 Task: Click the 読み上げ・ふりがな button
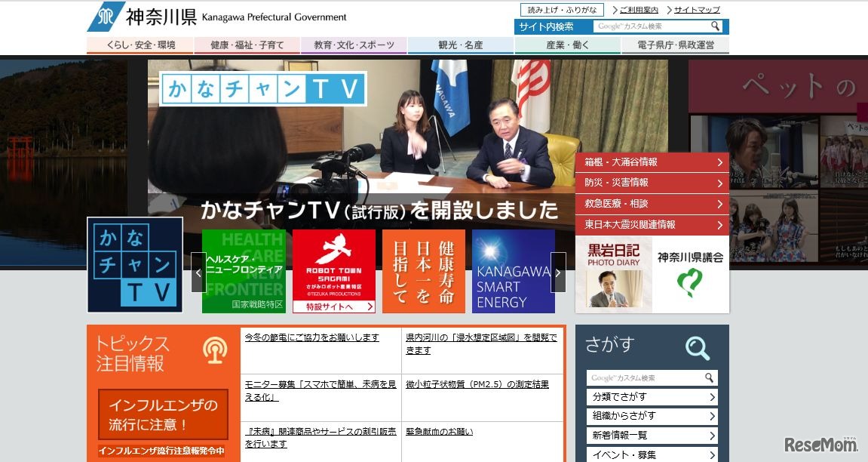[x=562, y=10]
